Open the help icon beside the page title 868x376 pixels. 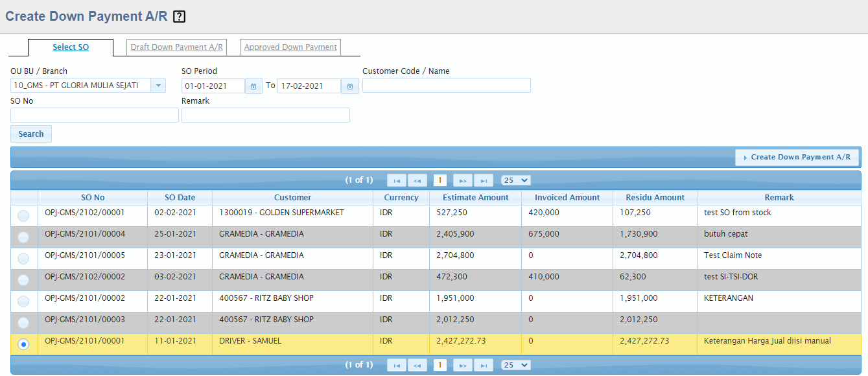pyautogui.click(x=180, y=17)
